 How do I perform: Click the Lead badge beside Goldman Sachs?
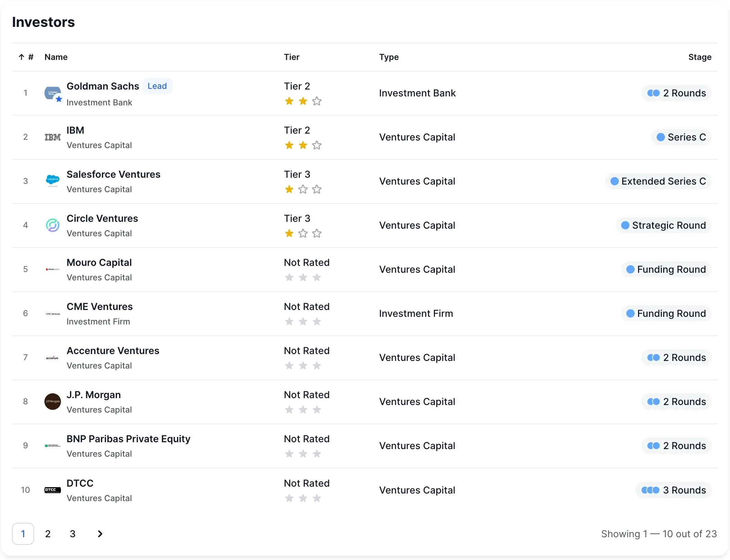click(157, 86)
